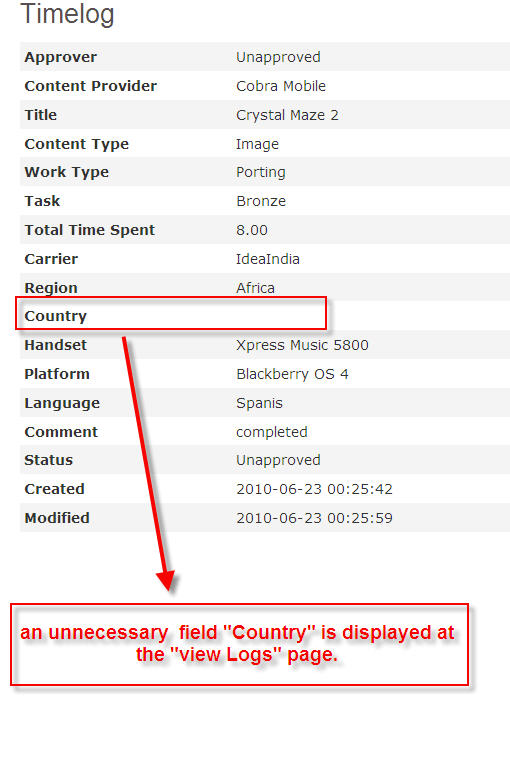Screen dimensions: 510x784
Task: Click the red arrow head annotation
Action: [x=165, y=580]
